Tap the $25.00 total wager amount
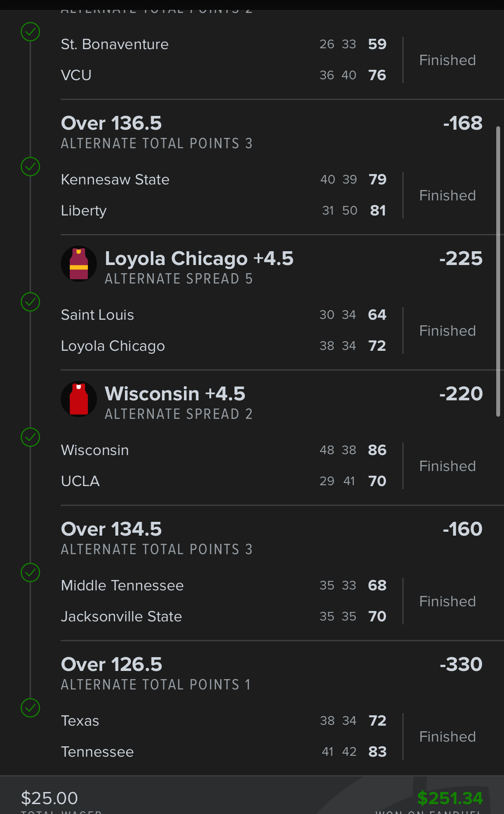 [x=50, y=798]
